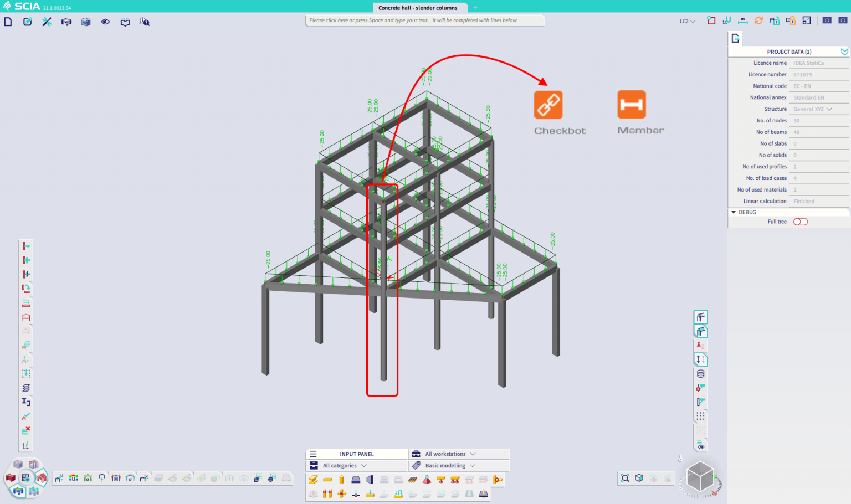Toggle the Full tree switch in DEBUG section
The height and width of the screenshot is (504, 851).
(800, 221)
